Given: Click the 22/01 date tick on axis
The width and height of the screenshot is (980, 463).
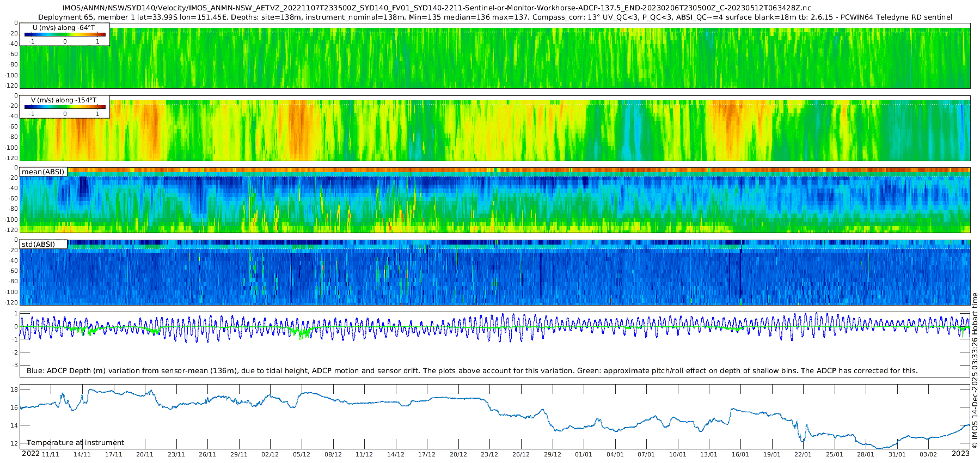Looking at the screenshot, I should (x=803, y=454).
